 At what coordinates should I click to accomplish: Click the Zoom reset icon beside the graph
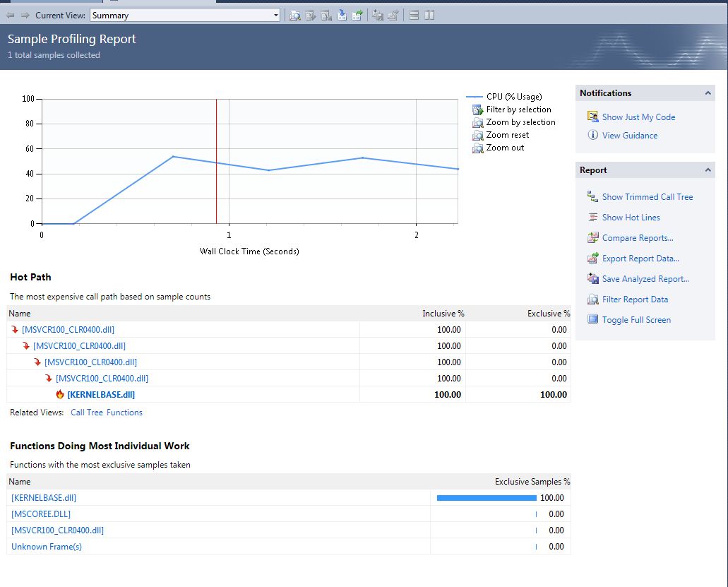477,135
